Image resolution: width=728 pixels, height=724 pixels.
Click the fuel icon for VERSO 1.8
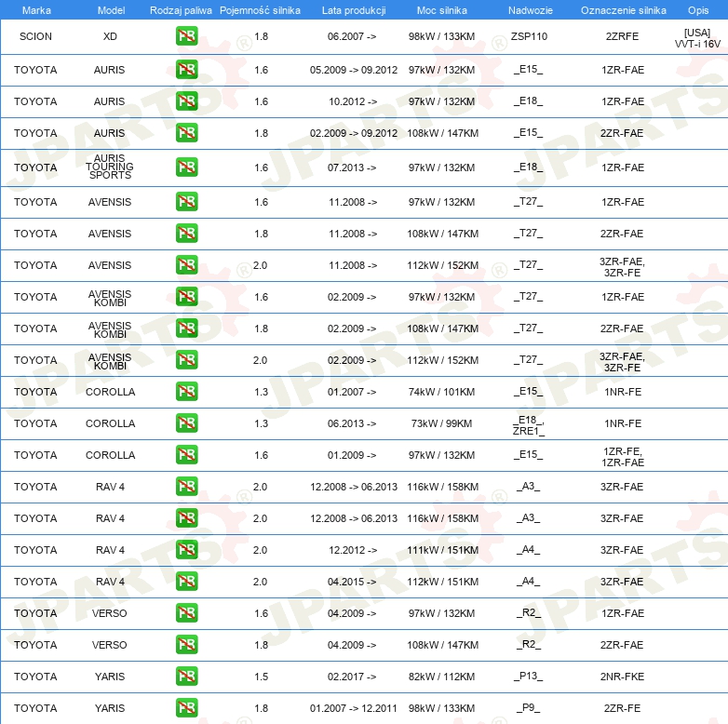[186, 645]
